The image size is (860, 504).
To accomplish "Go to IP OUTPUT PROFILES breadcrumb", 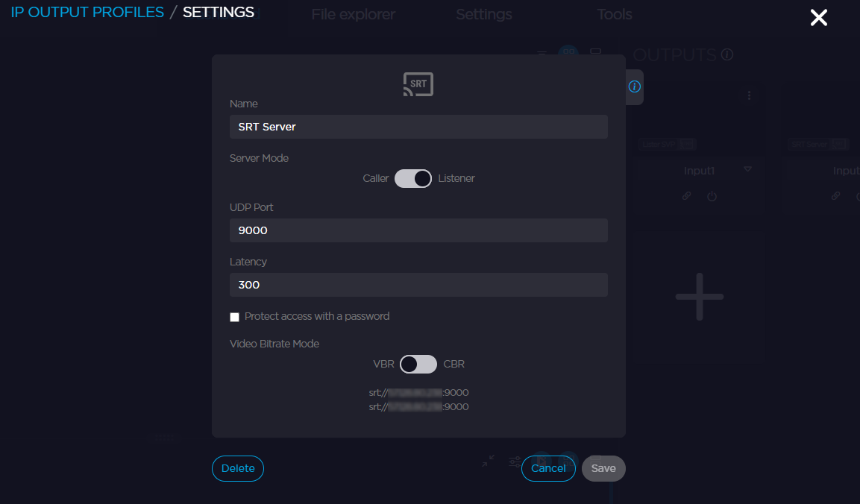I will [87, 12].
